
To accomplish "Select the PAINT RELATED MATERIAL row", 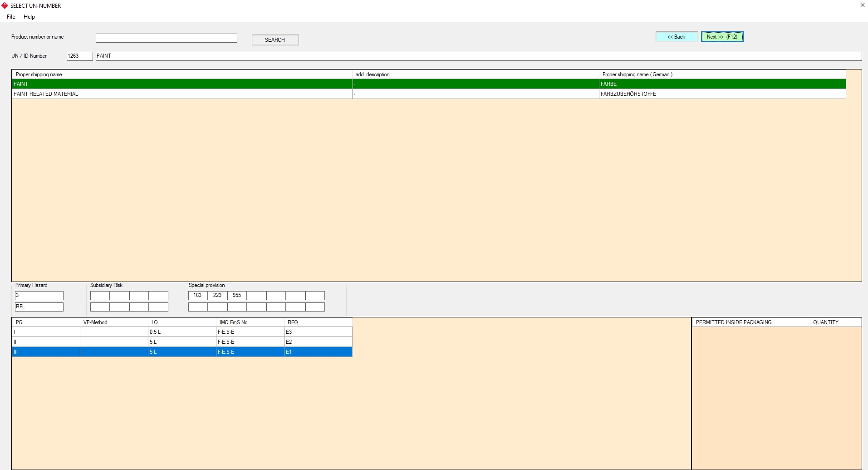I will click(181, 94).
